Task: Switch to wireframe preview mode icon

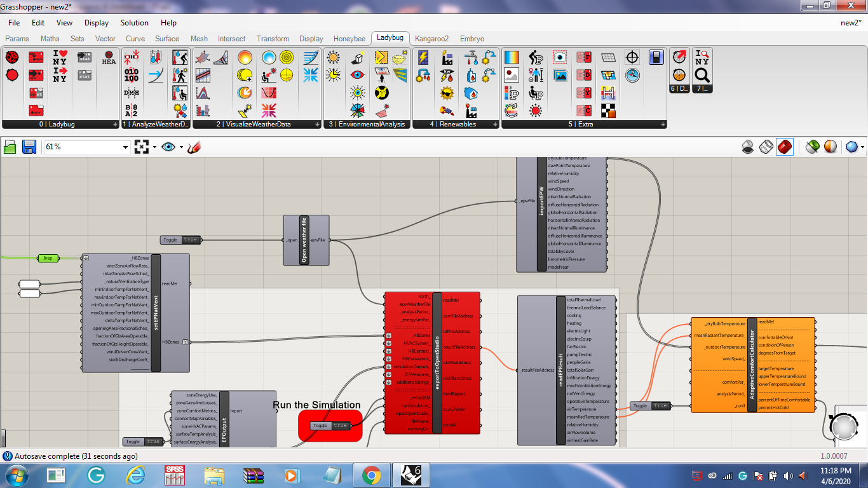Action: coord(766,147)
